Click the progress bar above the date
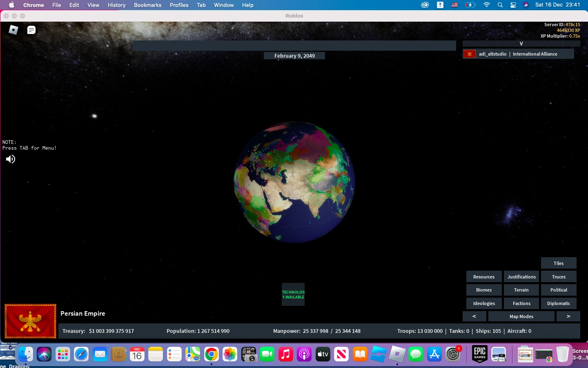588x368 pixels. (x=294, y=45)
